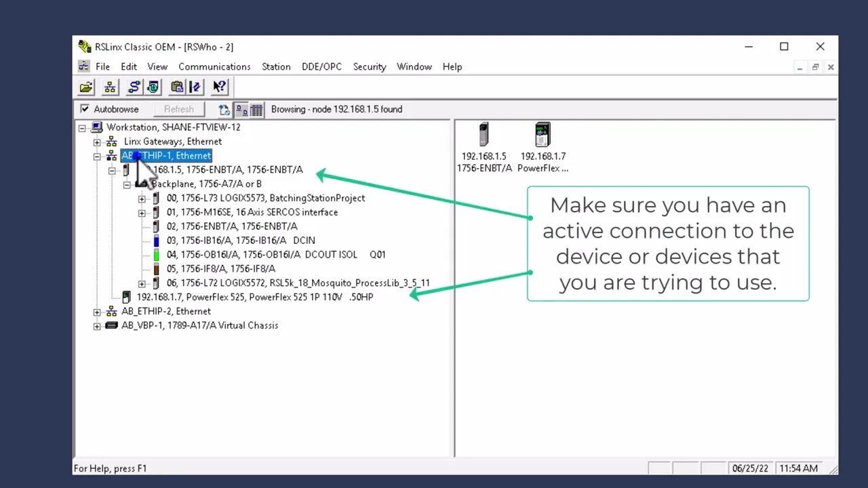Click status text Browsing - node 192.168.1.5 found
868x488 pixels.
tap(336, 109)
